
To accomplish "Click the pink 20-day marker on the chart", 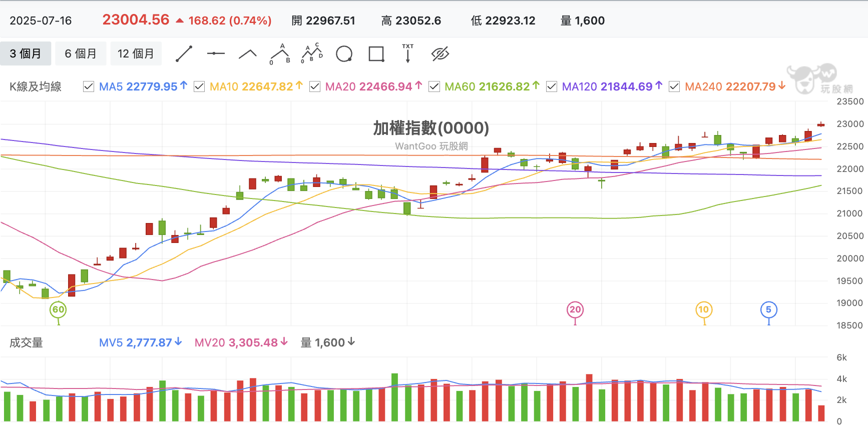I will (575, 309).
